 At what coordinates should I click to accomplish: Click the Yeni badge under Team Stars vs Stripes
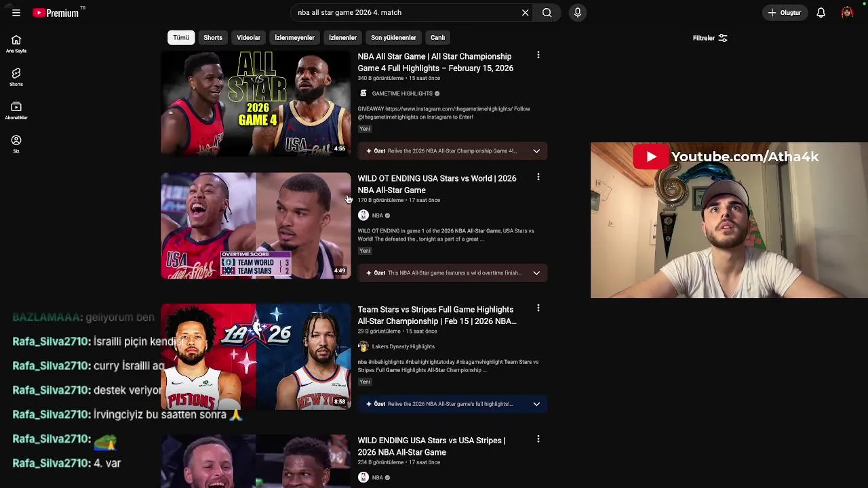click(x=365, y=382)
